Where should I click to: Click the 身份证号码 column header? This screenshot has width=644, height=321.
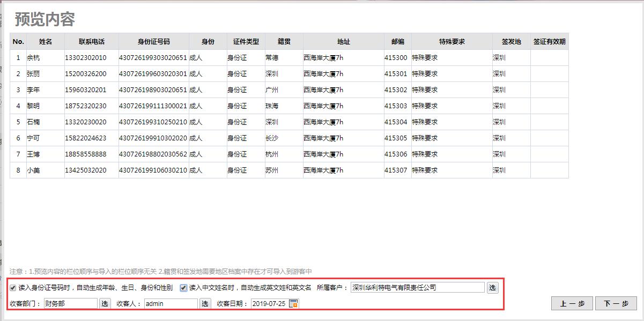(153, 42)
